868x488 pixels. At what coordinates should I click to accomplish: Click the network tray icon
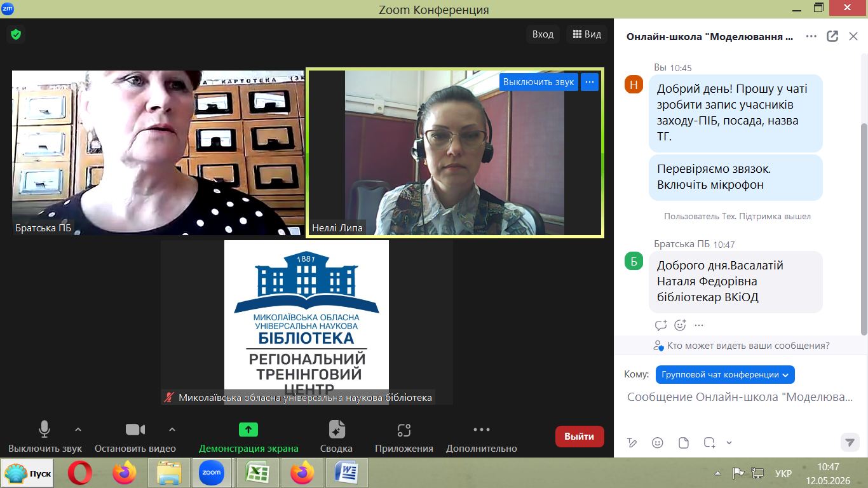coord(757,473)
